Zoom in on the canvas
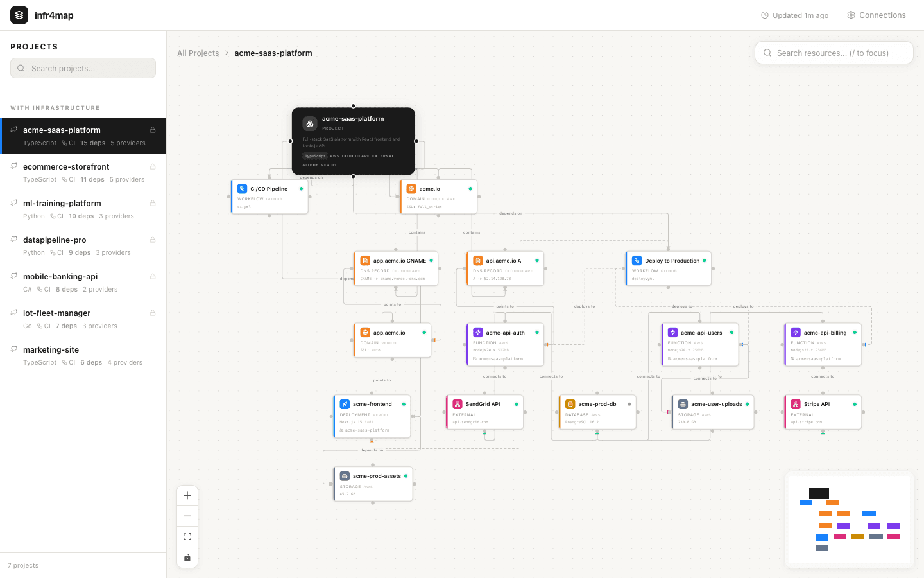 click(x=187, y=496)
